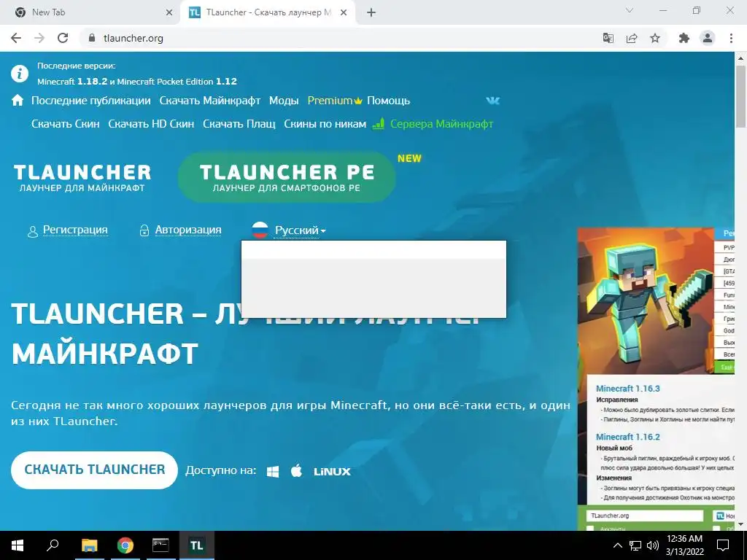Open the VK social icon

[492, 101]
